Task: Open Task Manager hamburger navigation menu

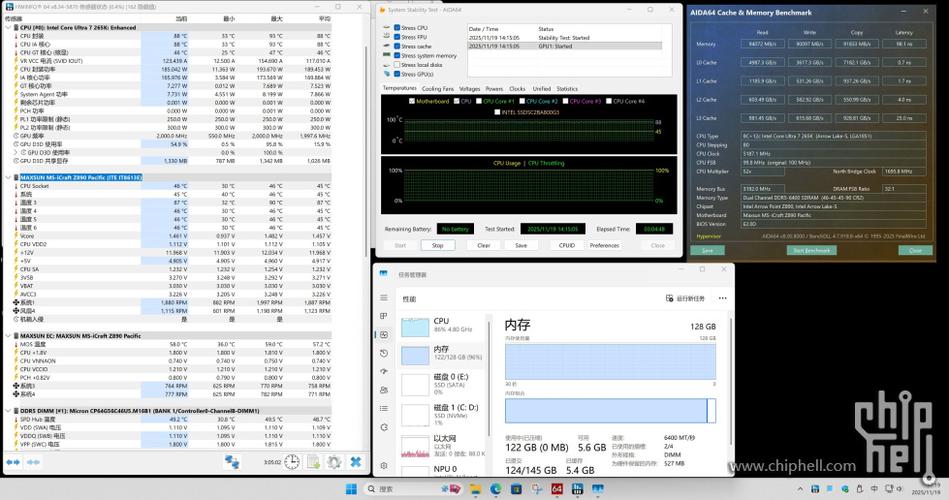Action: point(384,298)
